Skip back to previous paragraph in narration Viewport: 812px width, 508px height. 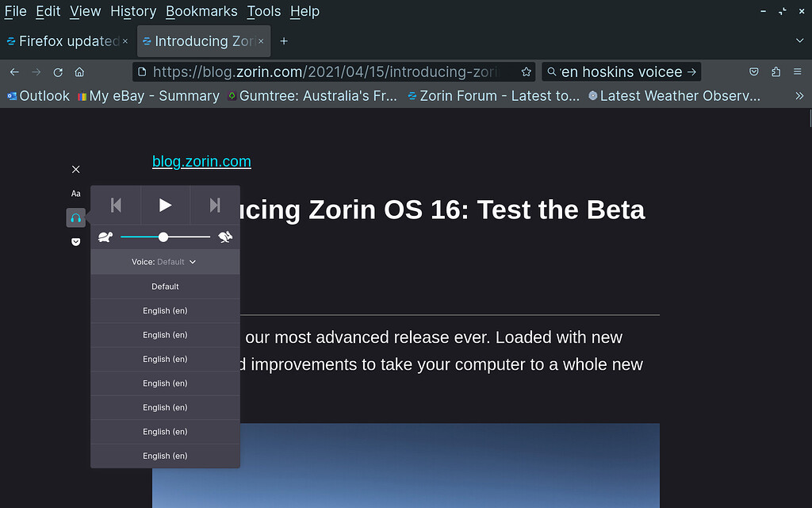point(116,206)
